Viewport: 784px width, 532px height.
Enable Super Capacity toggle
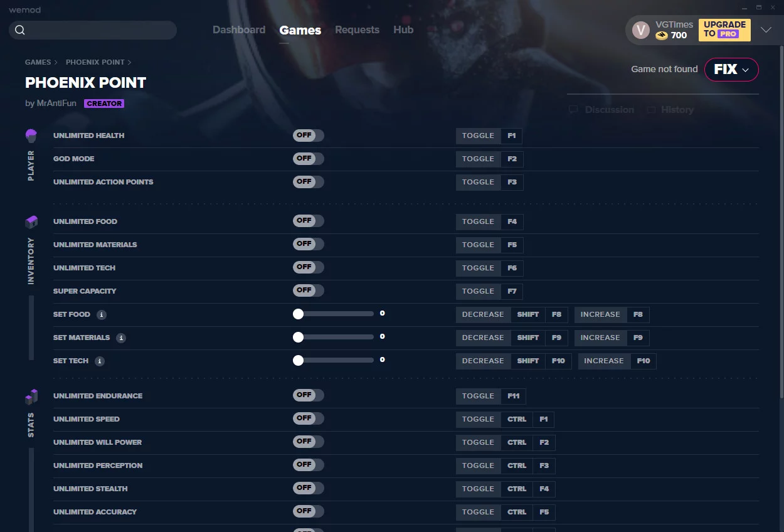click(309, 291)
